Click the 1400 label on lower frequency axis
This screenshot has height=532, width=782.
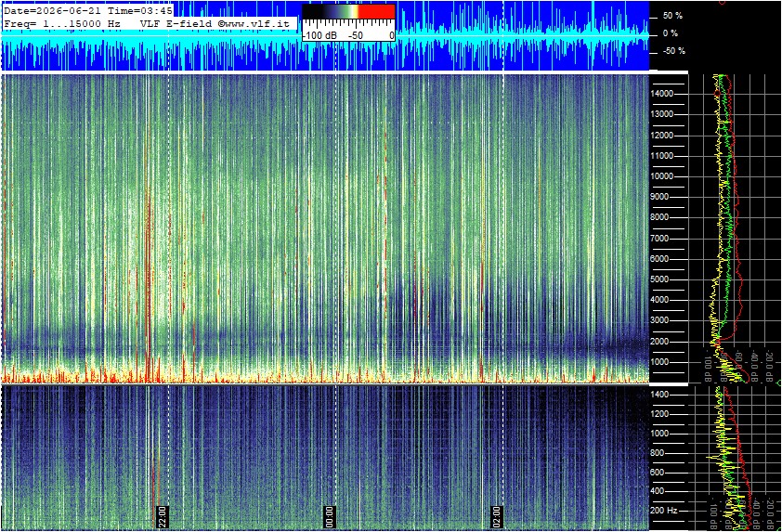point(659,395)
